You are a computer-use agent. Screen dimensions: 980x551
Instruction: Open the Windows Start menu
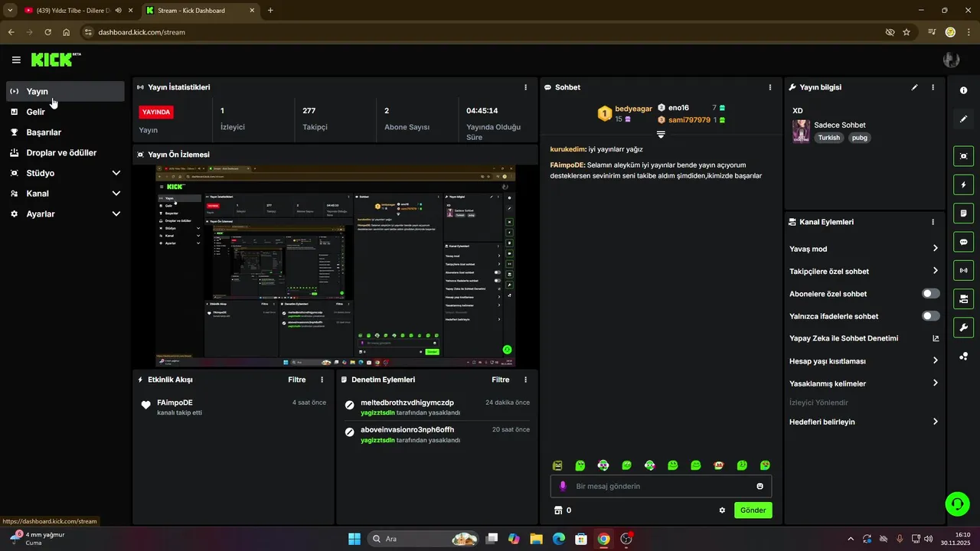click(x=354, y=539)
